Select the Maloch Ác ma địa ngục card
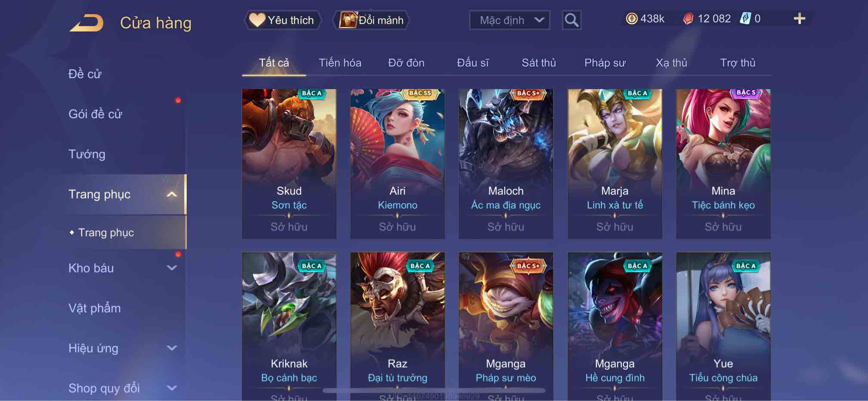 pos(506,163)
